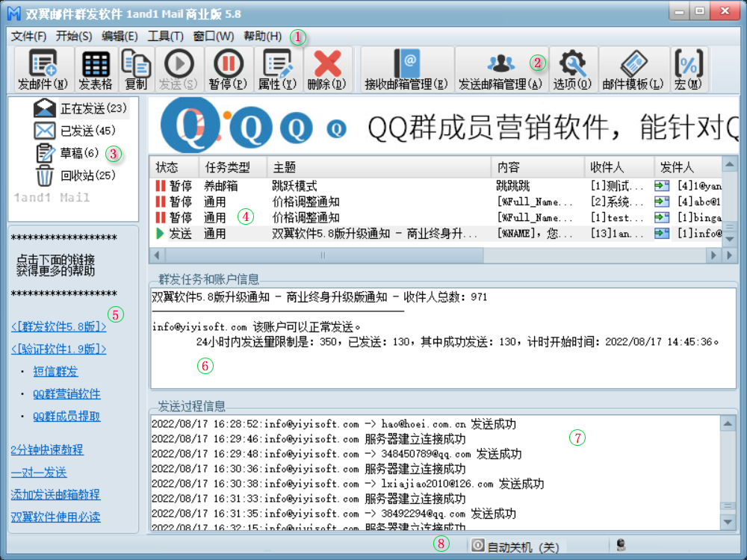Select the 跳跃模式 subject cell
747x560 pixels.
(x=294, y=186)
